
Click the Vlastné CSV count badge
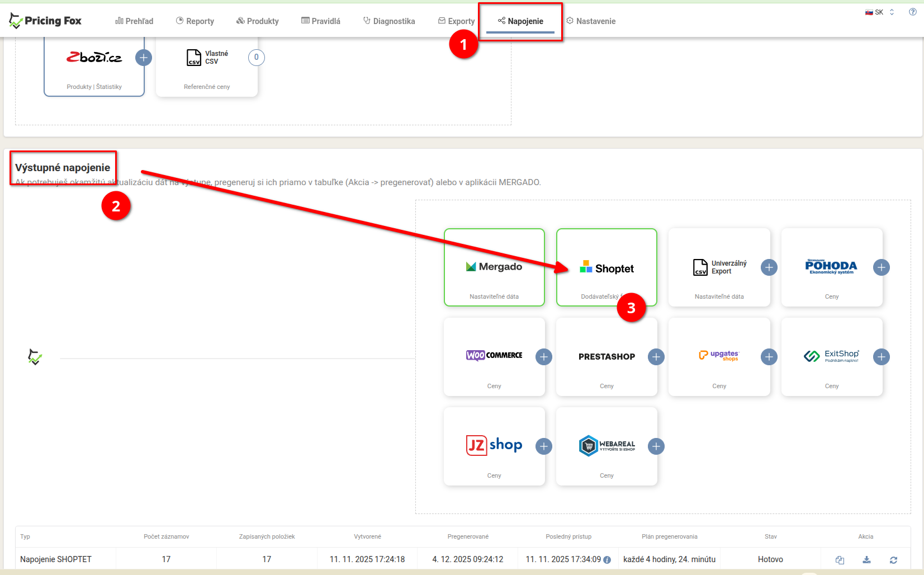pyautogui.click(x=256, y=58)
